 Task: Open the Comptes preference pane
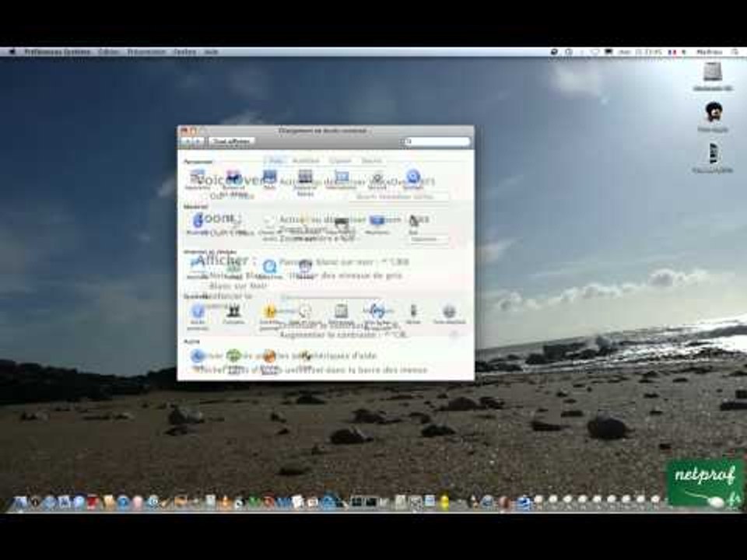(233, 314)
